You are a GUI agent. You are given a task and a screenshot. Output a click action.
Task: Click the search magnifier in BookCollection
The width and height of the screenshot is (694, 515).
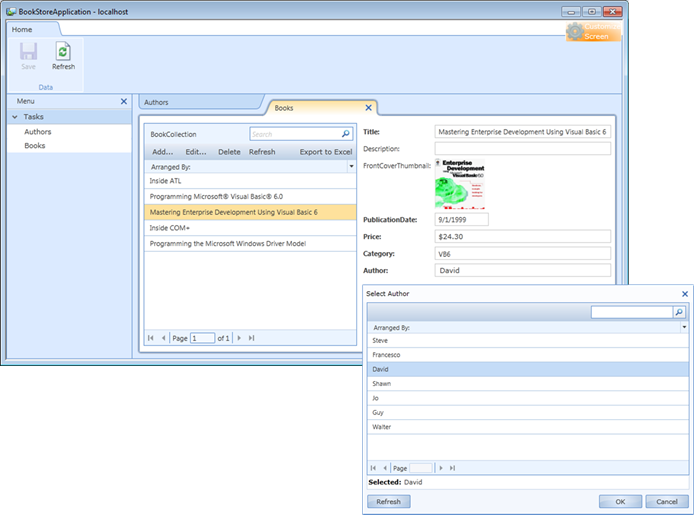(x=346, y=133)
